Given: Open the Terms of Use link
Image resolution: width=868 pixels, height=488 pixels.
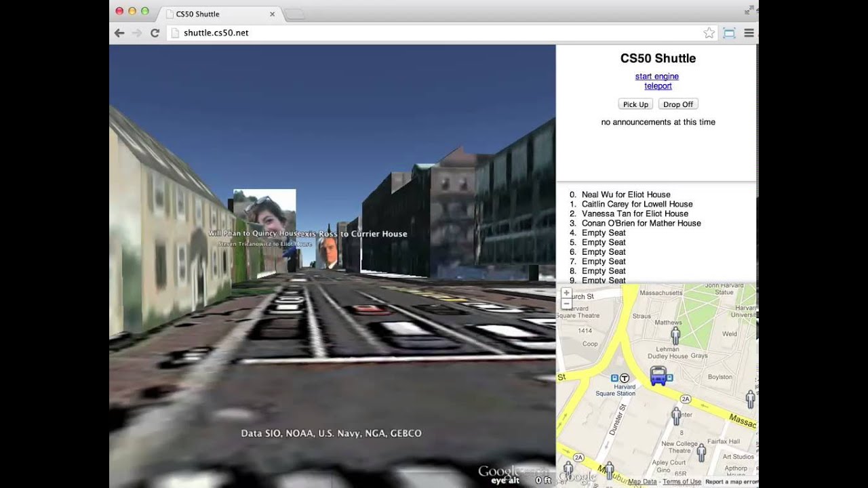Looking at the screenshot, I should coord(682,482).
